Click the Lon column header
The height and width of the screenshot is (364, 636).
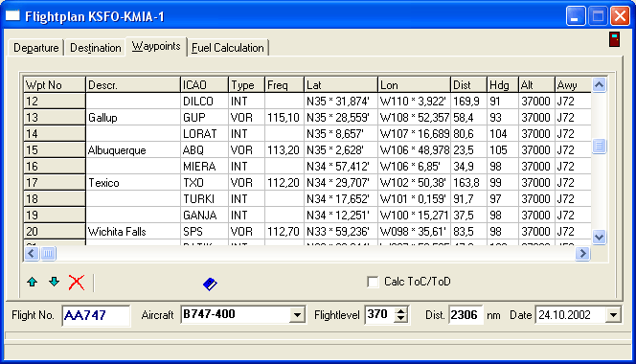coord(414,85)
